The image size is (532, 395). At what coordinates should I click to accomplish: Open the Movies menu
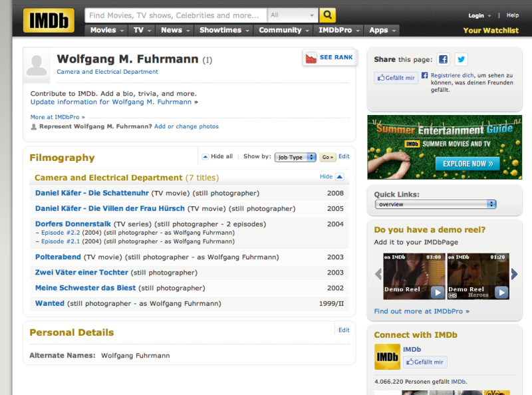[x=106, y=30]
